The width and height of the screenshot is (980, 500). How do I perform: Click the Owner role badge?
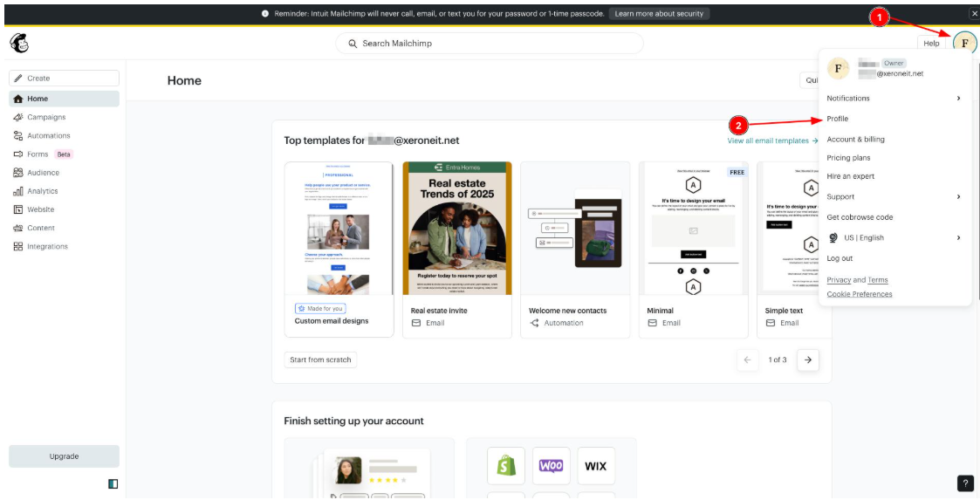pos(894,63)
